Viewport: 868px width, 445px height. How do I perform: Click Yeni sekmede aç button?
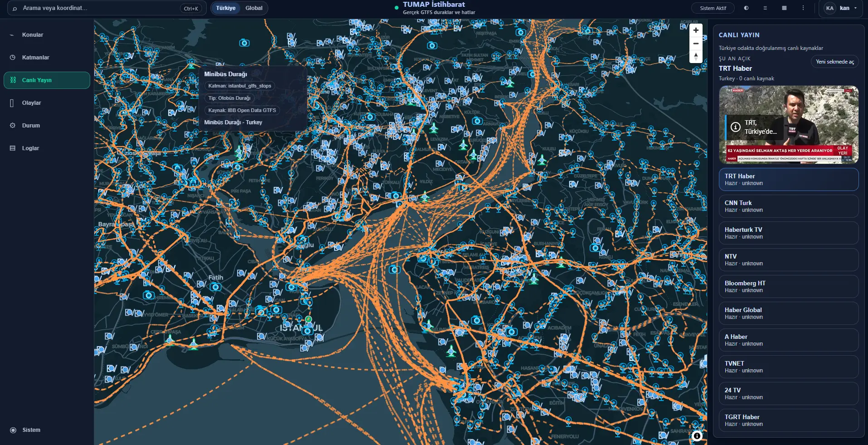834,62
